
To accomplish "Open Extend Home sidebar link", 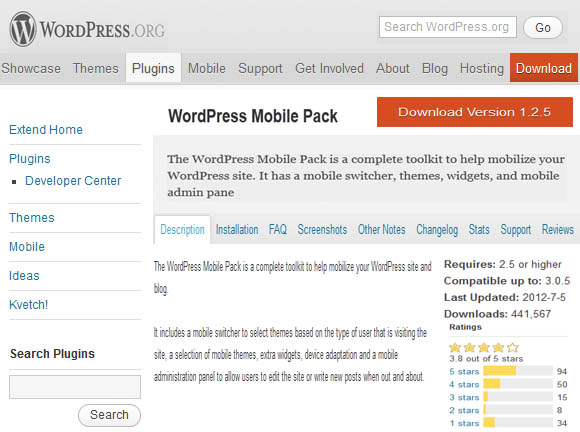I will pyautogui.click(x=46, y=130).
